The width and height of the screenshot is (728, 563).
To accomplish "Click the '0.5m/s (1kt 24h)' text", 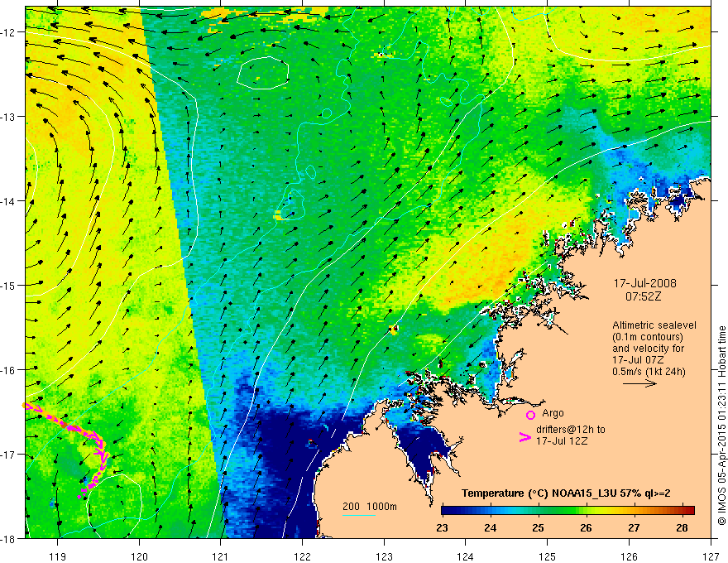I will [649, 371].
